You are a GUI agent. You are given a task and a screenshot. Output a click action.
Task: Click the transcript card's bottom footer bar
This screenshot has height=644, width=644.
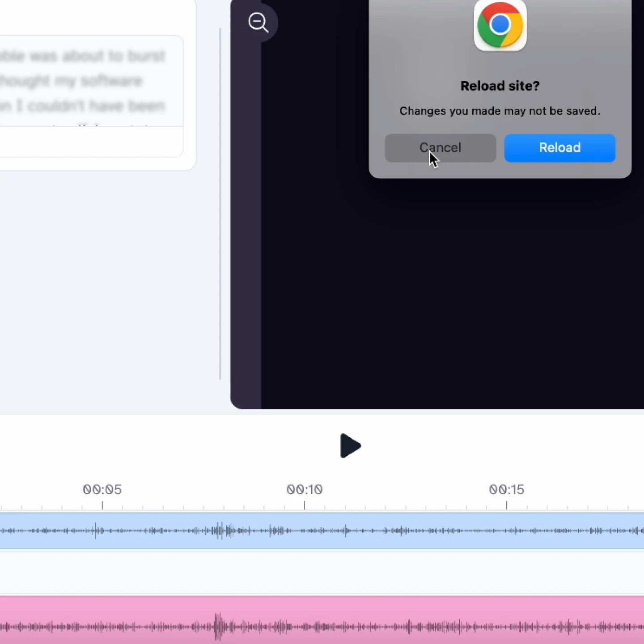pyautogui.click(x=89, y=141)
